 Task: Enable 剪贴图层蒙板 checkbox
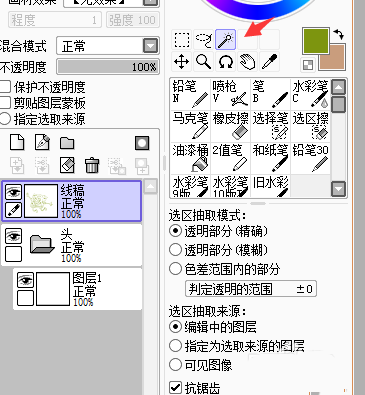coord(5,103)
